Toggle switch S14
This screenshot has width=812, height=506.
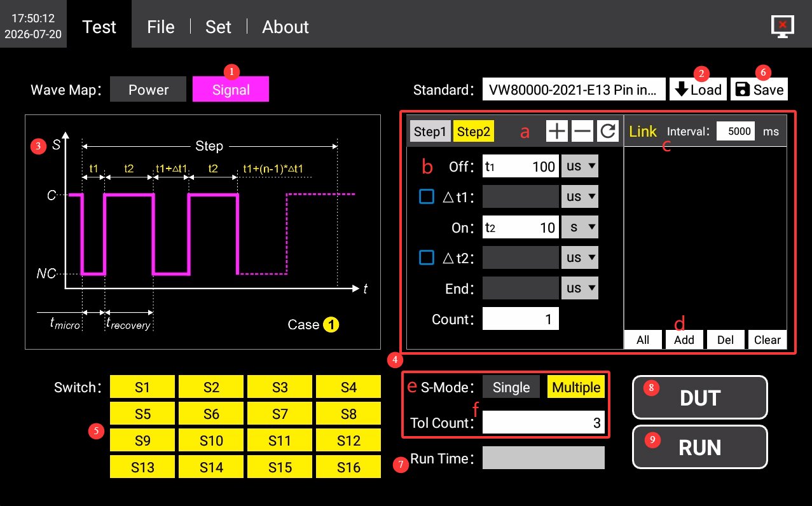[211, 467]
